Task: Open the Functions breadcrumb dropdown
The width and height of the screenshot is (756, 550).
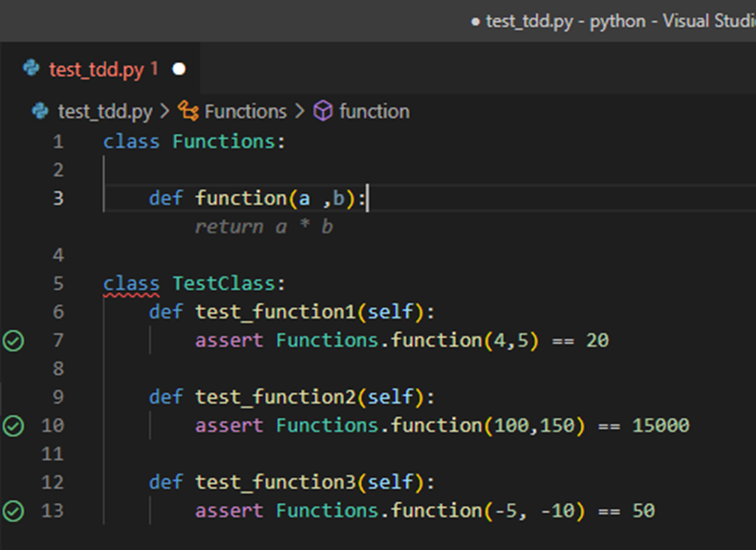Action: (x=246, y=112)
